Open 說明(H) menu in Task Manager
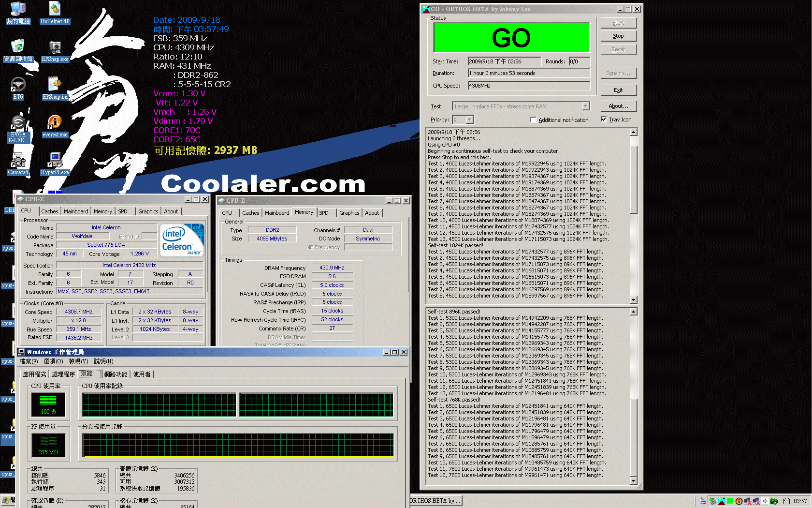The image size is (812, 508). [x=103, y=361]
